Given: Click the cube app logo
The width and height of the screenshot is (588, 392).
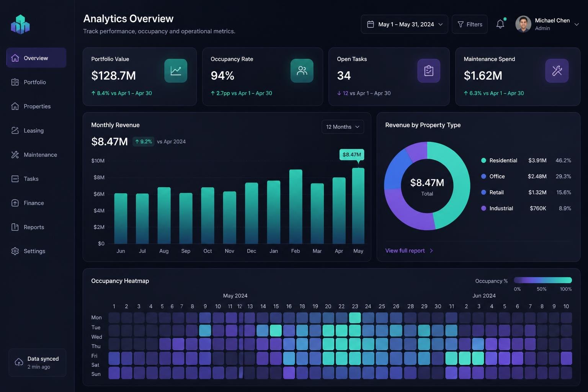Looking at the screenshot, I should (20, 24).
